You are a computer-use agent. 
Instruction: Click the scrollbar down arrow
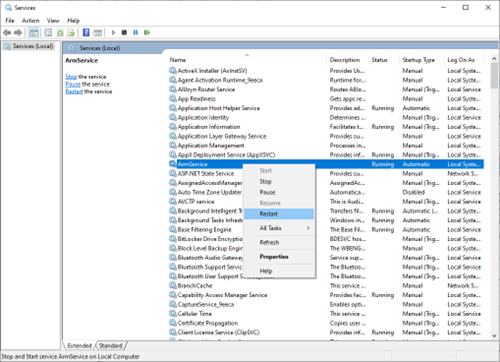pos(494,336)
